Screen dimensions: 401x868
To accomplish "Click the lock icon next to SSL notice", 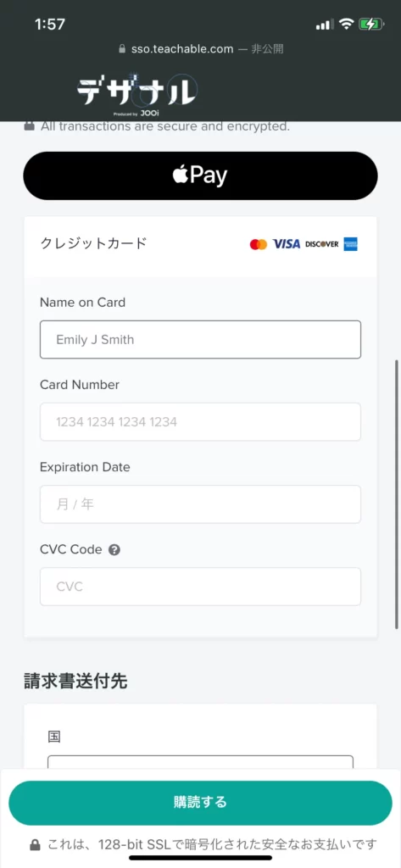I will 35,845.
